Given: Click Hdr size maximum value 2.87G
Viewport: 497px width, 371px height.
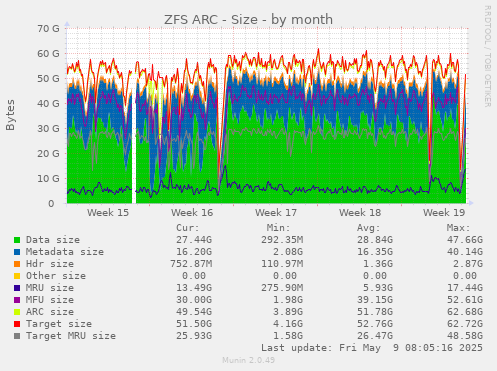Looking at the screenshot, I should [x=468, y=264].
